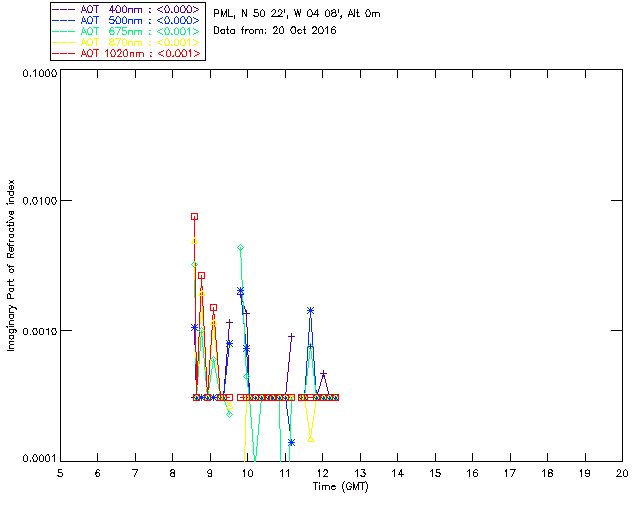Click the x-axis label 10
This screenshot has width=640, height=512.
(247, 473)
